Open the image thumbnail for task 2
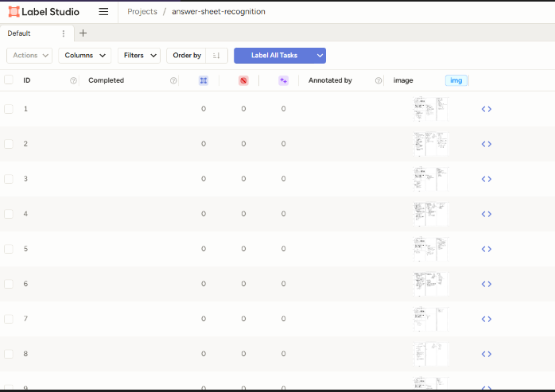 point(431,144)
